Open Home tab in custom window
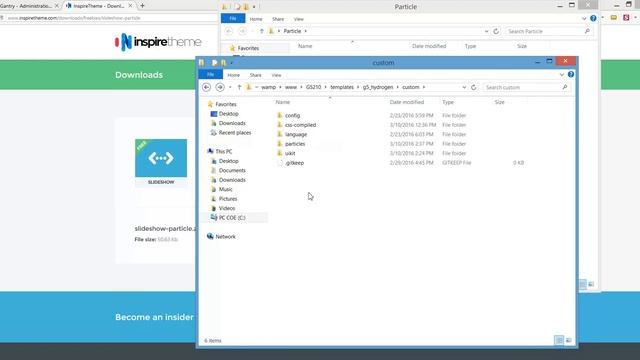The image size is (640, 360). pos(233,75)
